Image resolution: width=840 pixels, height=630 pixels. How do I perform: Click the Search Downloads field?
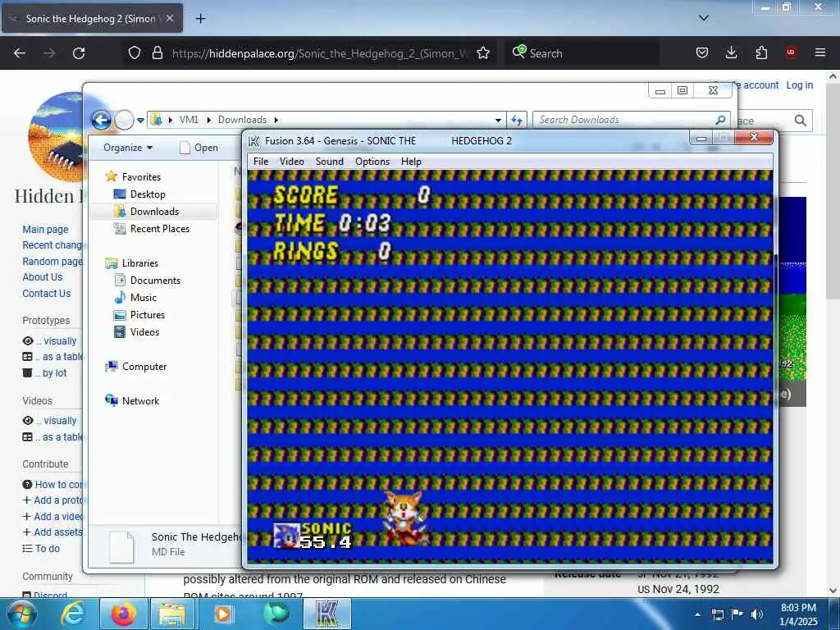(632, 120)
